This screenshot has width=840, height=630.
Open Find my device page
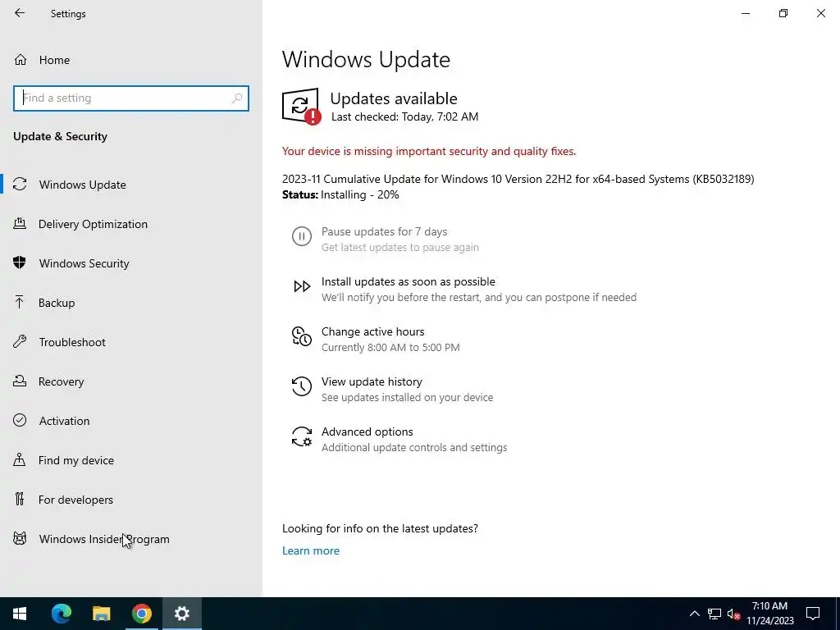click(76, 460)
